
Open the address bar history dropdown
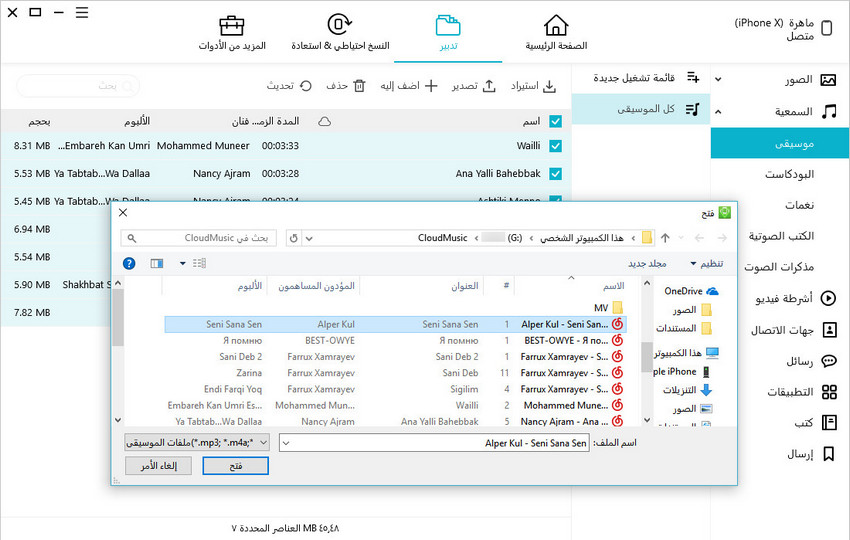pyautogui.click(x=309, y=238)
